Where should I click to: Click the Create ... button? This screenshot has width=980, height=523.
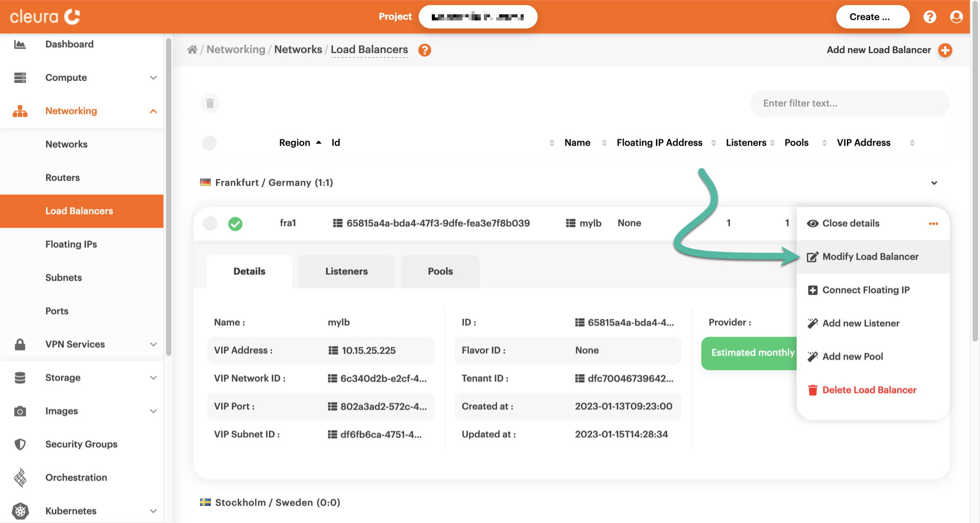click(872, 17)
